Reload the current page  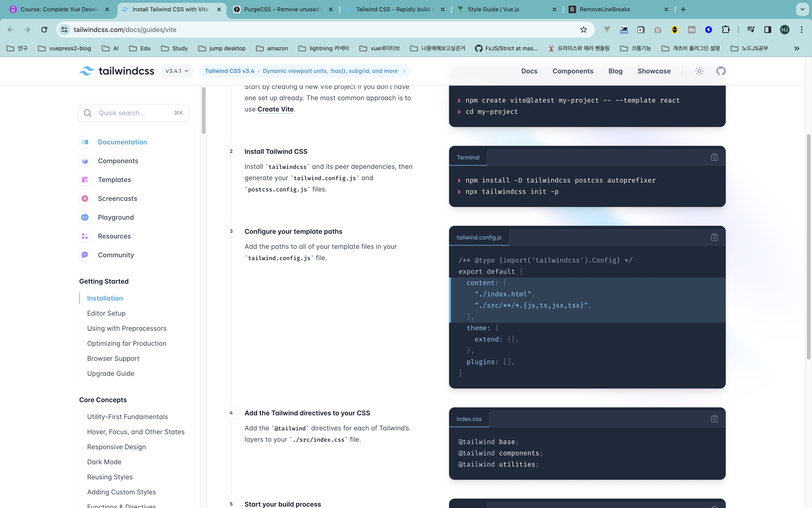coord(44,30)
